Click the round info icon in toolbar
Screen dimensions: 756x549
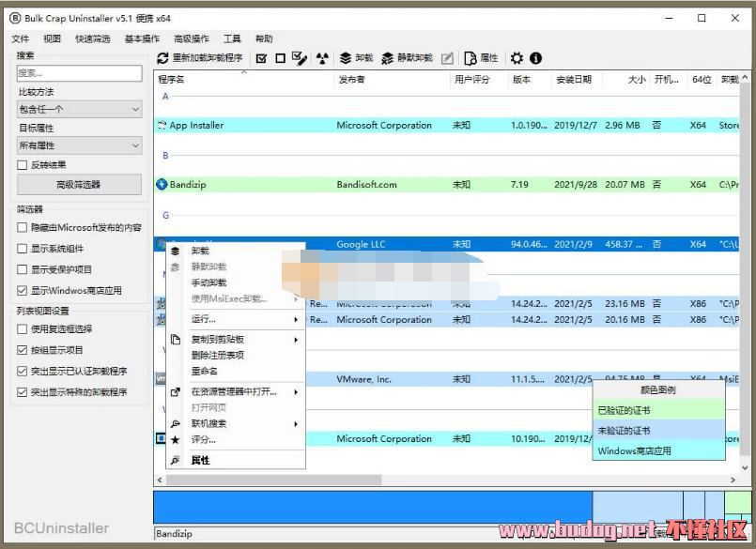tap(535, 58)
